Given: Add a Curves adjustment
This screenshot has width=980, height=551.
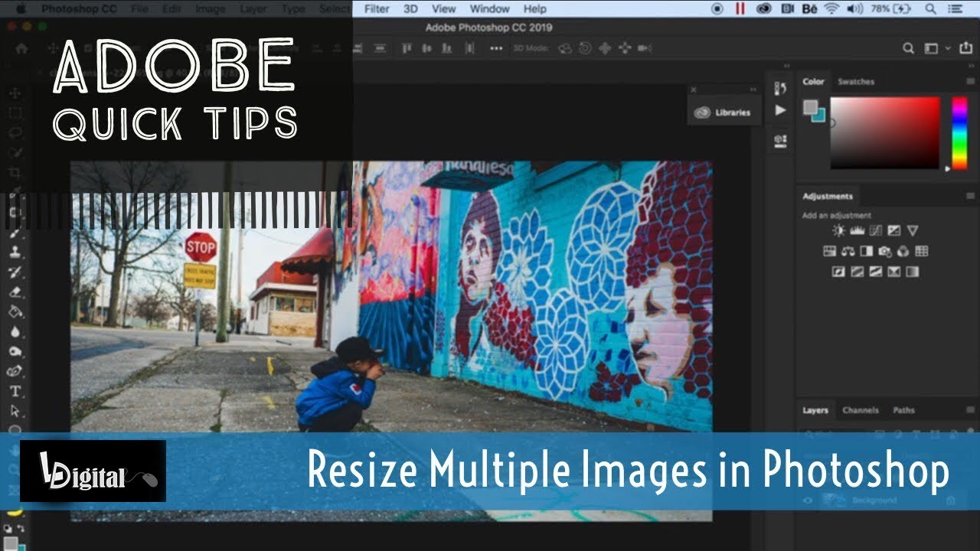Looking at the screenshot, I should [876, 230].
